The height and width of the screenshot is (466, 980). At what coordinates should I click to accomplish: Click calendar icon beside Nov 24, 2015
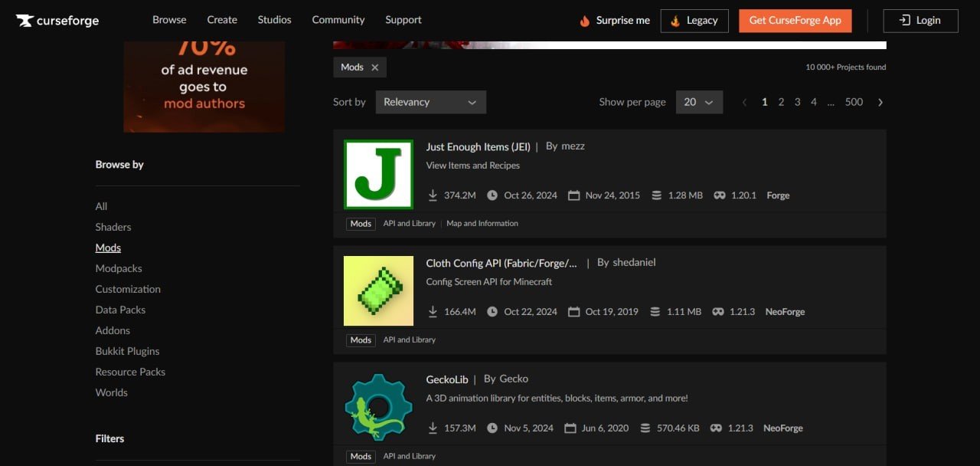(573, 195)
